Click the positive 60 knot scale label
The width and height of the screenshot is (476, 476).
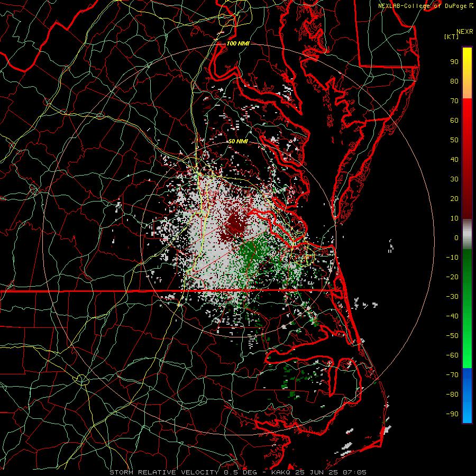[x=454, y=120]
